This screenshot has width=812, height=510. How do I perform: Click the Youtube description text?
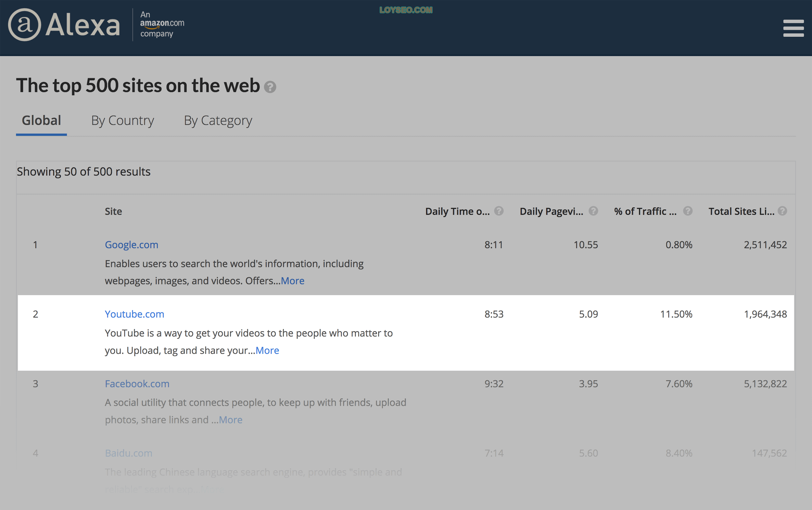(x=248, y=342)
